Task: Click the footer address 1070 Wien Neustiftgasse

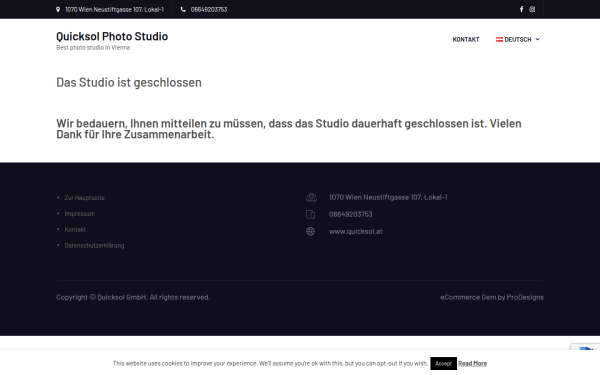Action: pos(388,197)
